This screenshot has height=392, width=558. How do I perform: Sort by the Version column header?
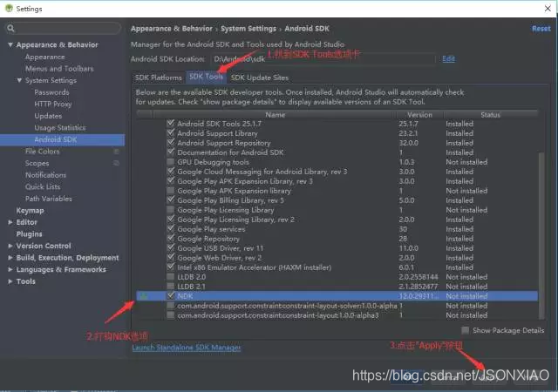(x=419, y=114)
